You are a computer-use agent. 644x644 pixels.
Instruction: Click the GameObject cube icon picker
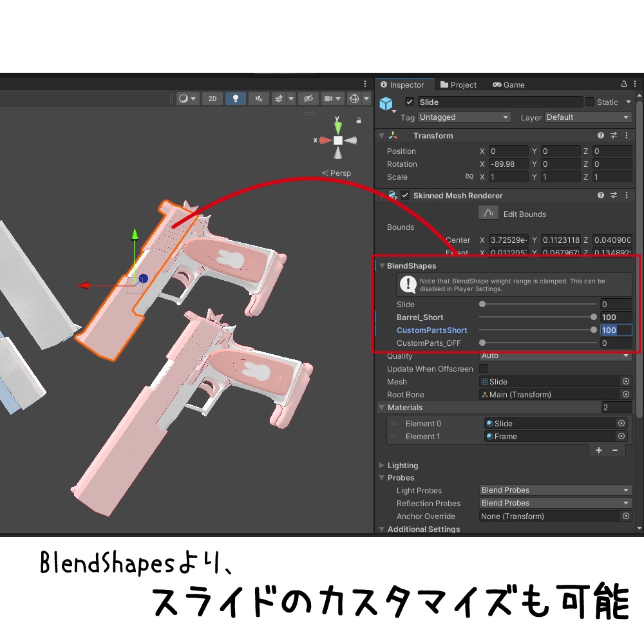pyautogui.click(x=386, y=104)
